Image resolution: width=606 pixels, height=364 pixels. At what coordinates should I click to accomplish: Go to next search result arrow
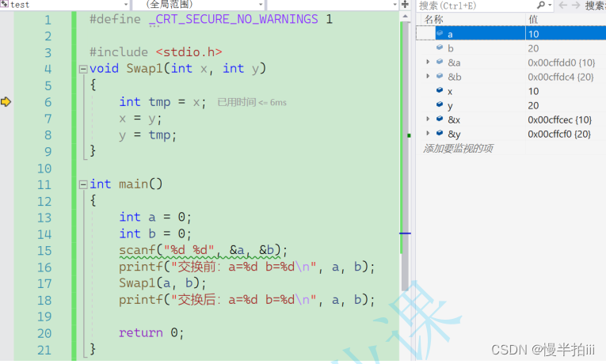(x=576, y=5)
